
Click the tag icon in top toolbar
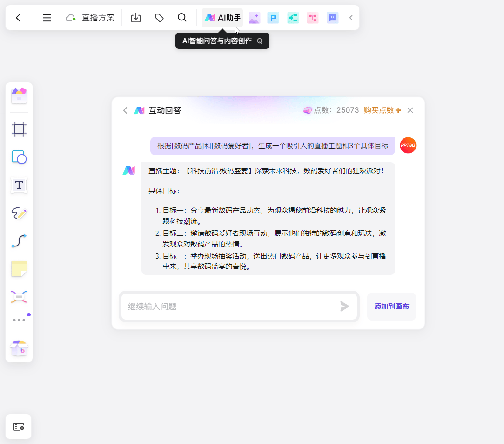pos(159,18)
